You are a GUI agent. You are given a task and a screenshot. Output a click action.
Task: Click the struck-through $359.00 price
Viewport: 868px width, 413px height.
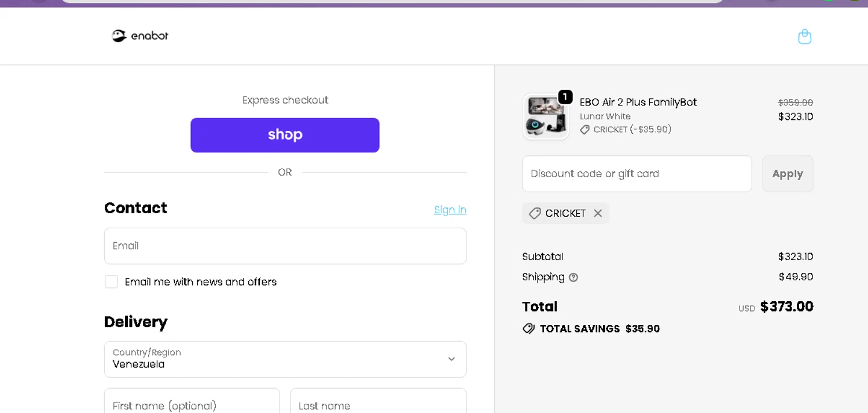click(x=796, y=103)
